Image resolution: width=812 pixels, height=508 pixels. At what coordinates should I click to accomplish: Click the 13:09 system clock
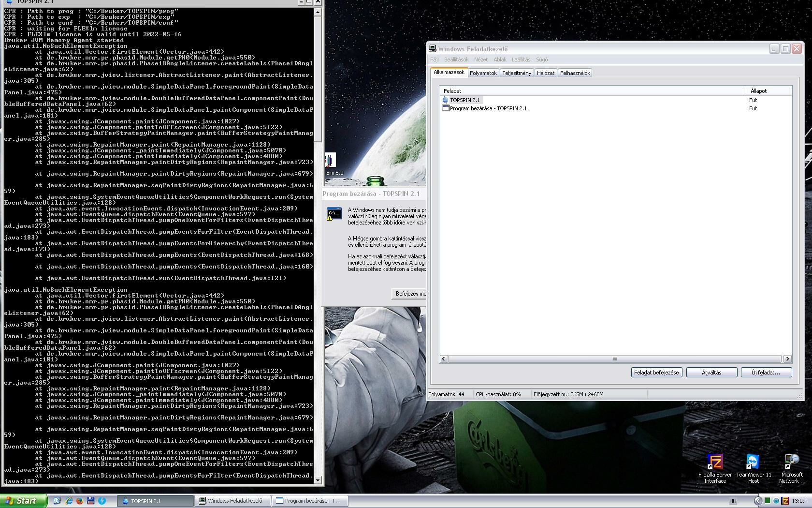pyautogui.click(x=799, y=501)
